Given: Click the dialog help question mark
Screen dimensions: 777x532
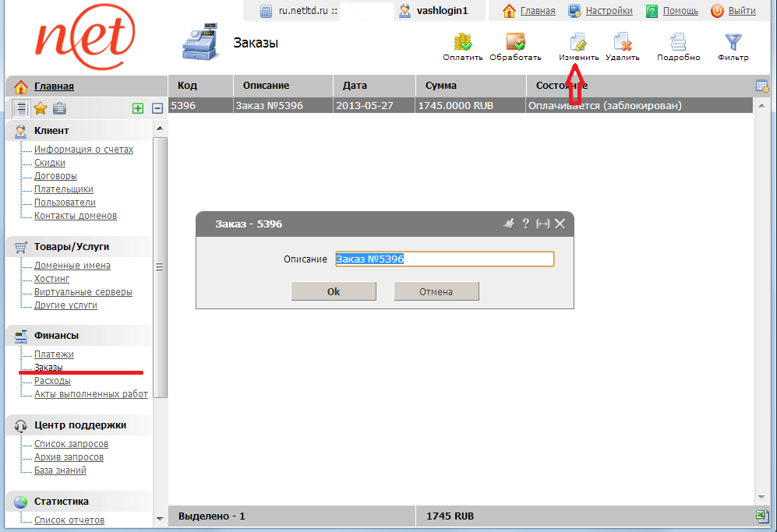Looking at the screenshot, I should 526,224.
